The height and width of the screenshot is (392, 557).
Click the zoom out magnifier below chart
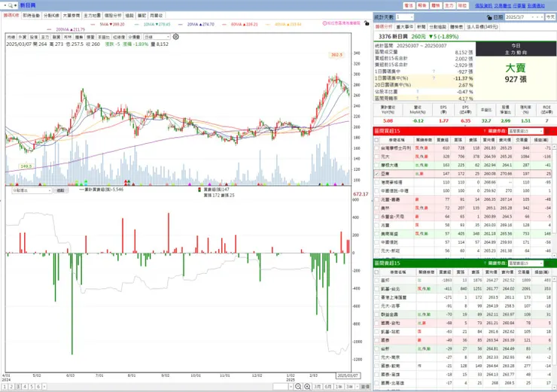tap(298, 386)
